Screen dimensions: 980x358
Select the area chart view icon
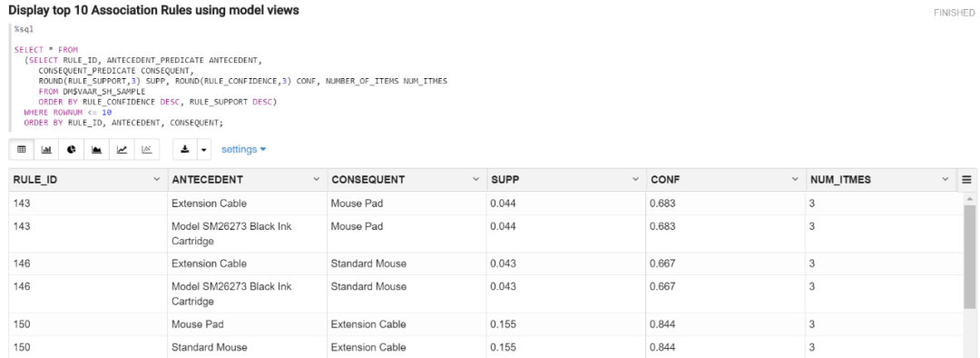pos(96,150)
